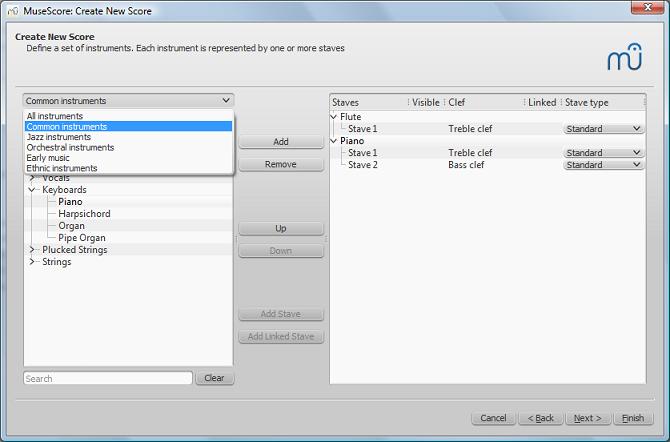
Task: Open Flute Stave 1 stave type dropdown
Action: [x=603, y=129]
